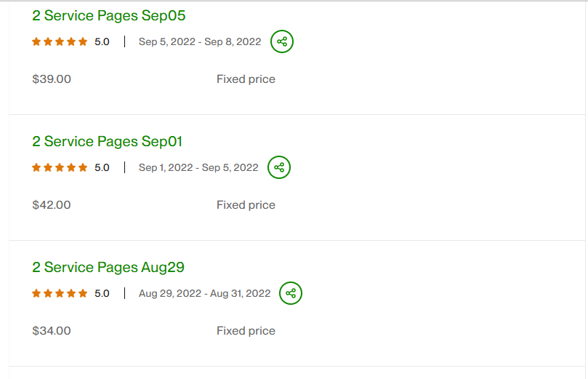Click the 5.0 score on Sep05 job

click(102, 41)
